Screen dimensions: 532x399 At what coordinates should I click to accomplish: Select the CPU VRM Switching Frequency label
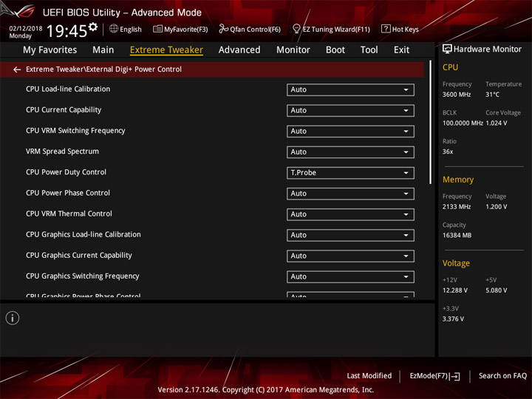tap(75, 131)
